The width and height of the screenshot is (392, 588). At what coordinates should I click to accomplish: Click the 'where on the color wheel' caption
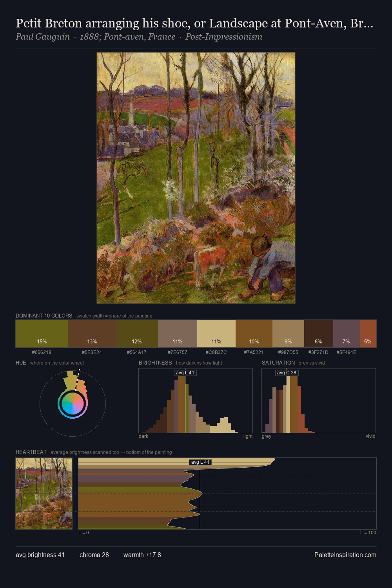(57, 363)
